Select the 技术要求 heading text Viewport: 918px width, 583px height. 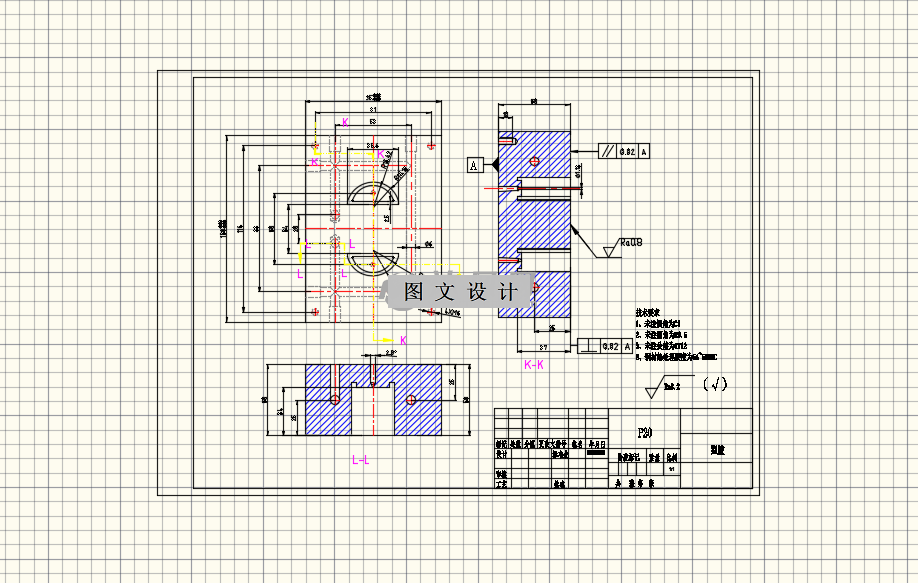click(x=648, y=313)
